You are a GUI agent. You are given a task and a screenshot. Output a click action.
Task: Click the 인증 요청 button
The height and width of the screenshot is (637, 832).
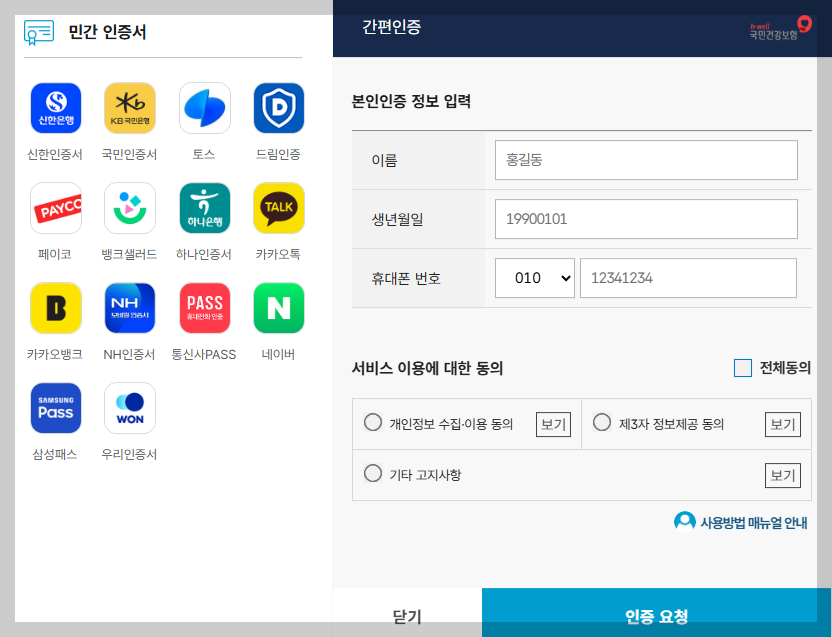pyautogui.click(x=656, y=613)
